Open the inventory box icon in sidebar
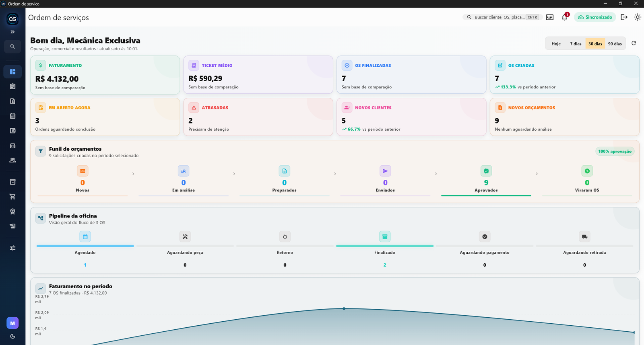 [12, 182]
